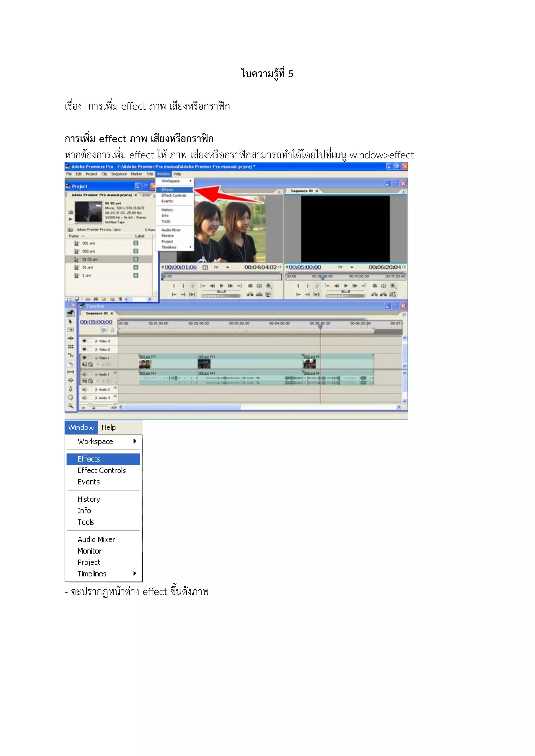This screenshot has height=756, width=535.
Task: Select the Selection arrow tool in timeline toolbox
Action: [70, 322]
